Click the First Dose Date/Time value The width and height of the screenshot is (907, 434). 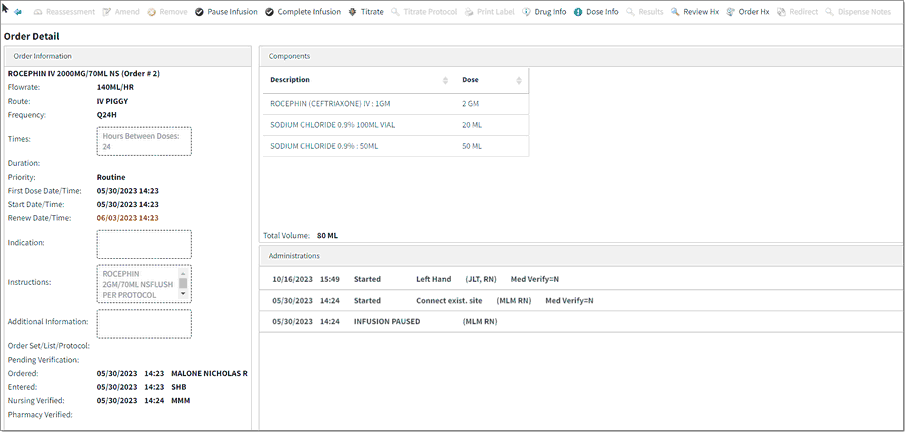[x=127, y=191]
